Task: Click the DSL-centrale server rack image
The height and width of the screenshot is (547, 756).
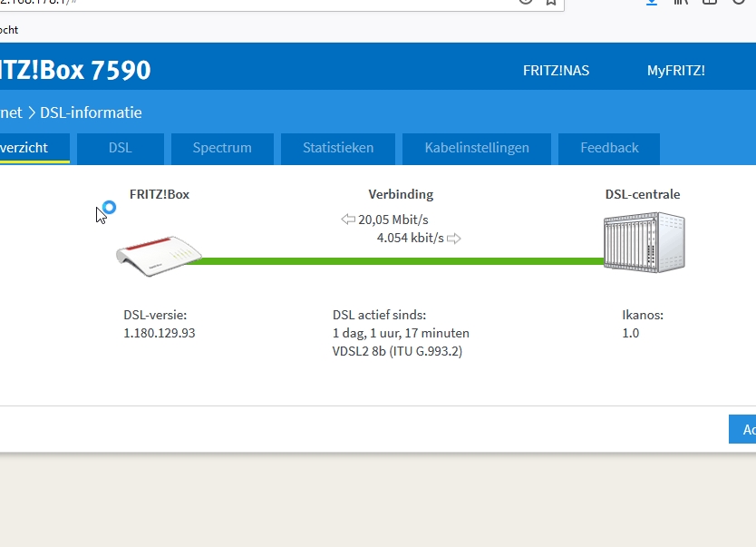Action: pos(644,242)
